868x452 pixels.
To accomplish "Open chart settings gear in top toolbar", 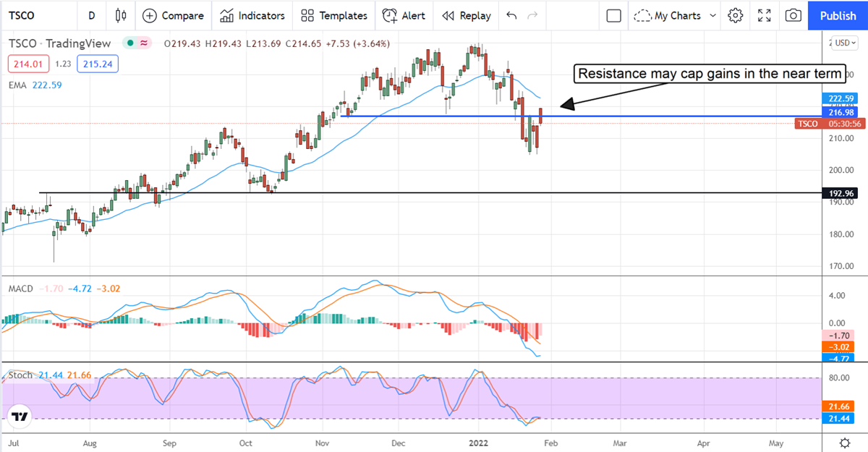I will (736, 15).
